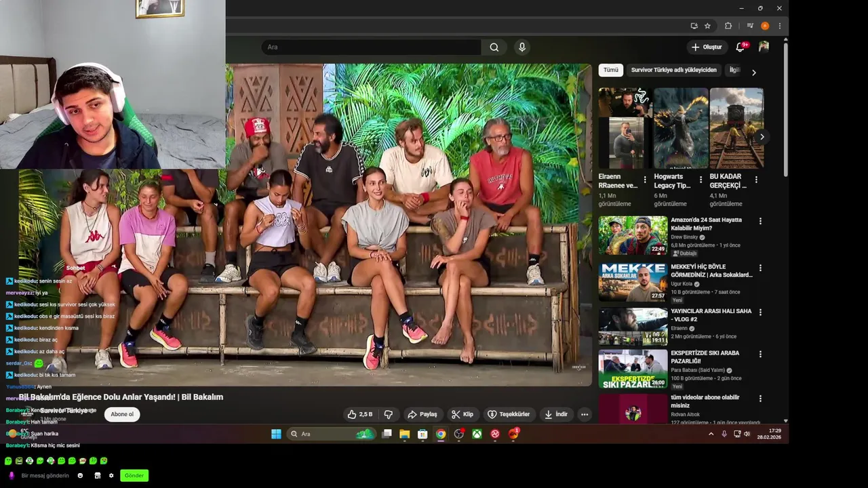Viewport: 868px width, 488px height.
Task: Open options for Amazon'da 24 Saat video
Action: [x=760, y=221]
